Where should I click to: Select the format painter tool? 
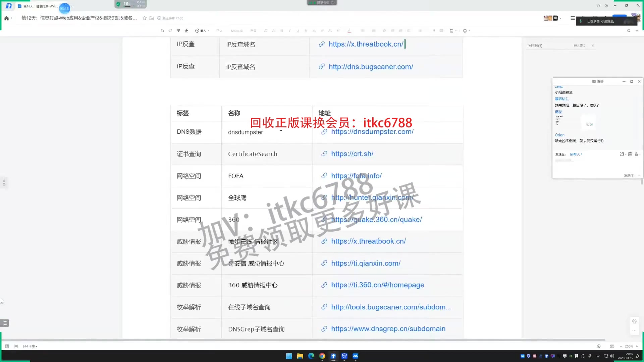(178, 31)
